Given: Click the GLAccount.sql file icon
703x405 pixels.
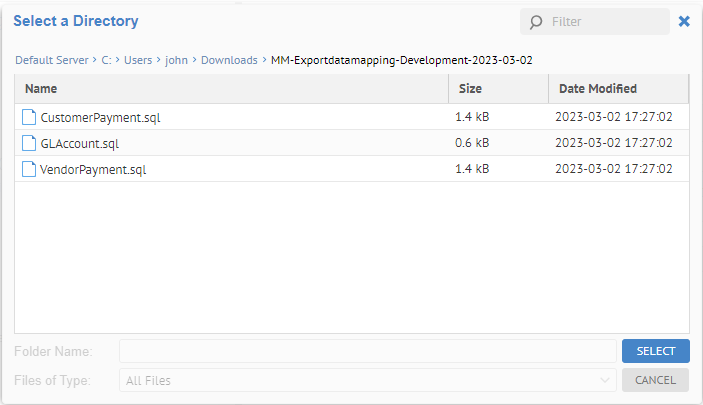Looking at the screenshot, I should [29, 143].
